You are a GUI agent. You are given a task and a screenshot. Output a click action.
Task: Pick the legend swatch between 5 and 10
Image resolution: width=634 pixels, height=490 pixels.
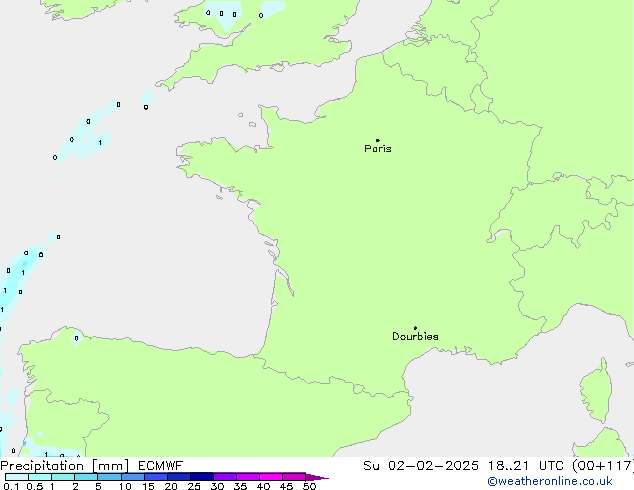point(110,477)
